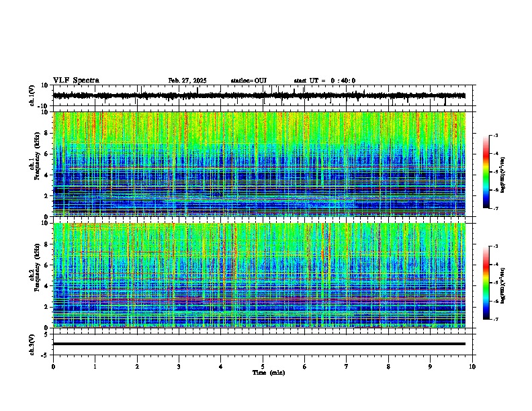Image resolution: width=532 pixels, height=411 pixels.
Task: Click time axis tick label "0"
Action: tap(53, 367)
